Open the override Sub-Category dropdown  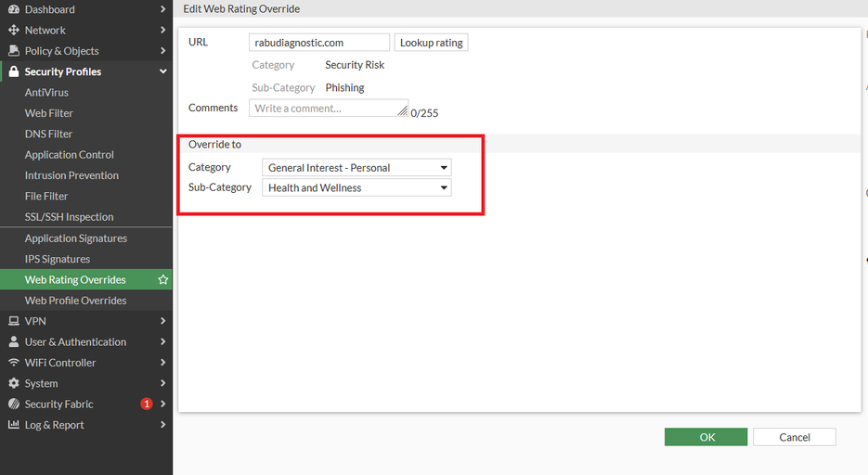point(356,187)
